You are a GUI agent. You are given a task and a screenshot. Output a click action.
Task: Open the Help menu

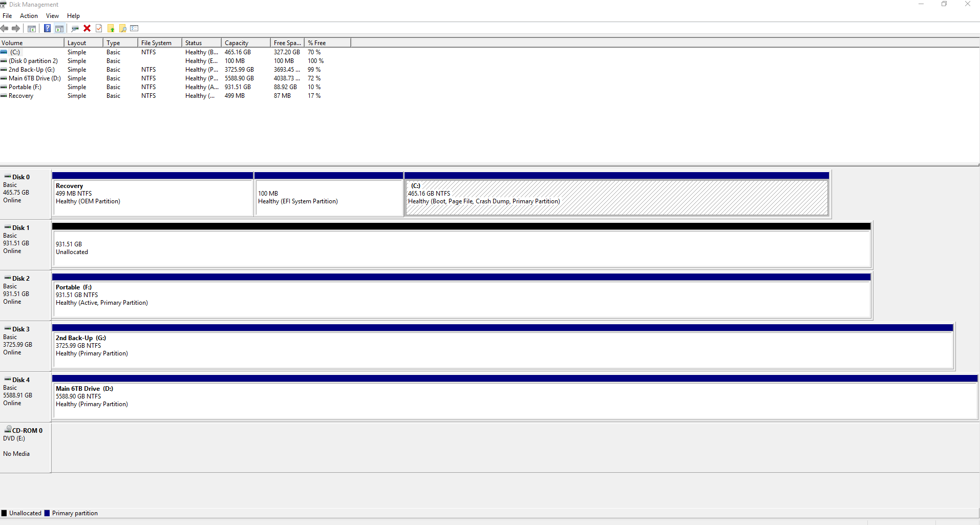click(x=73, y=16)
